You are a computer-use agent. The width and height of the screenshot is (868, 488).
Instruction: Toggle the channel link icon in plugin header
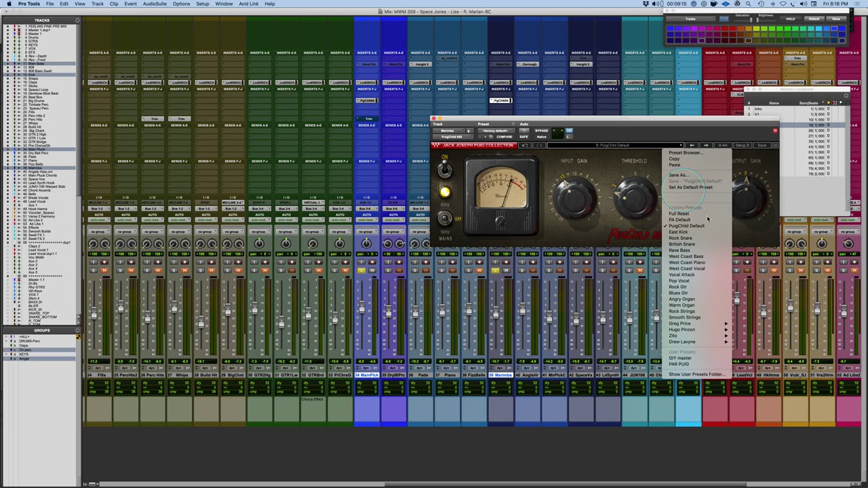(x=569, y=131)
